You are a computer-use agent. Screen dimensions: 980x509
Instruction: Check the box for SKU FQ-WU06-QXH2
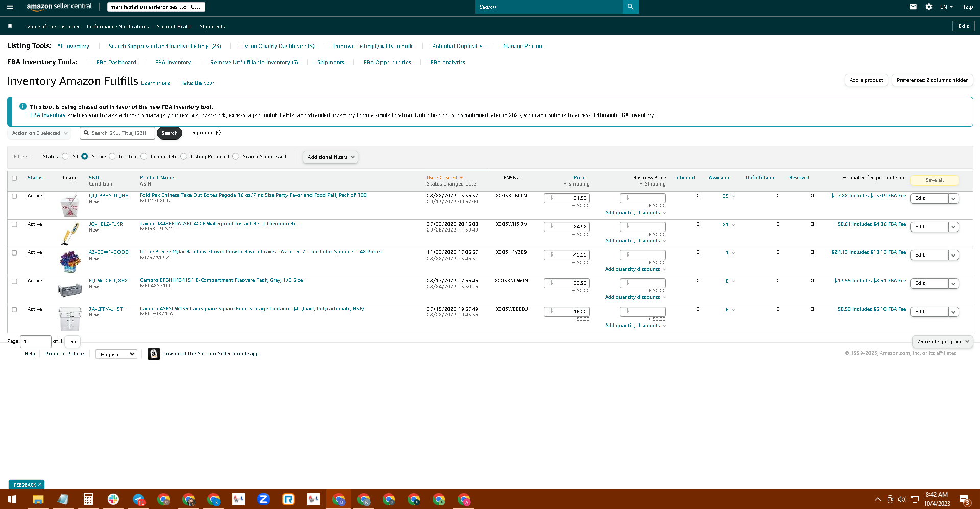click(x=14, y=281)
